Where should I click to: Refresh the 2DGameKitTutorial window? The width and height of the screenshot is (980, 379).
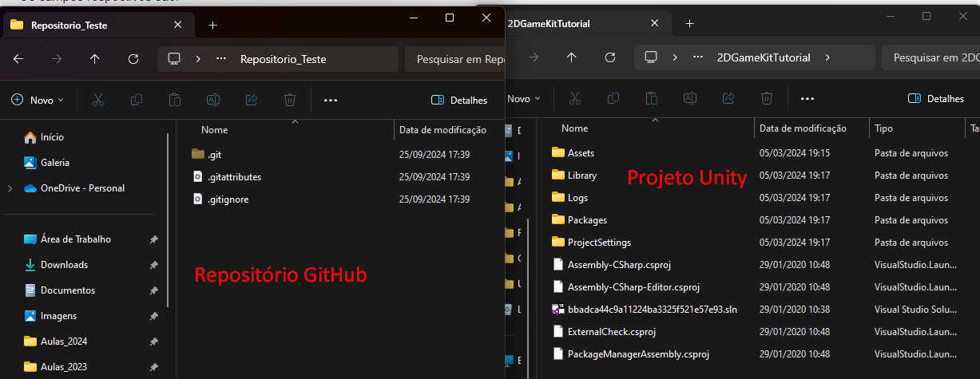coord(609,57)
